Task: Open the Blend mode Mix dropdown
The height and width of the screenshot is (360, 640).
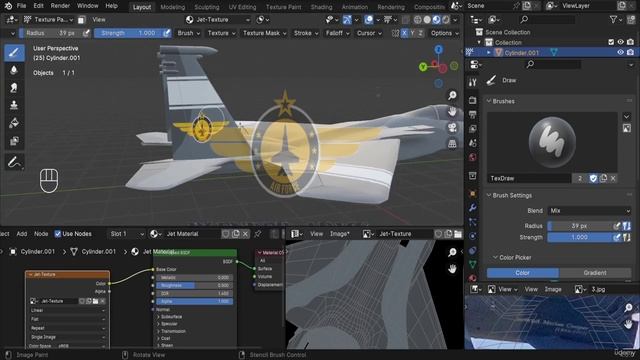Action: pos(589,211)
